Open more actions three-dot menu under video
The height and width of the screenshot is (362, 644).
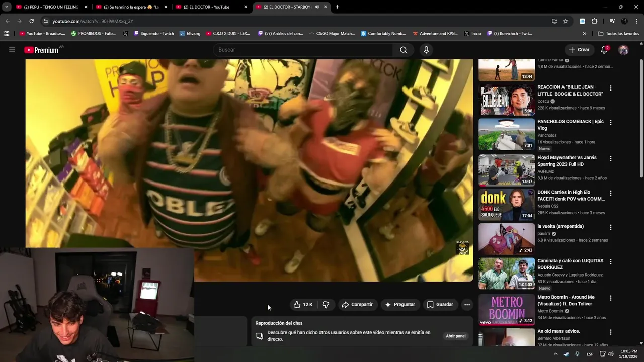(x=467, y=305)
